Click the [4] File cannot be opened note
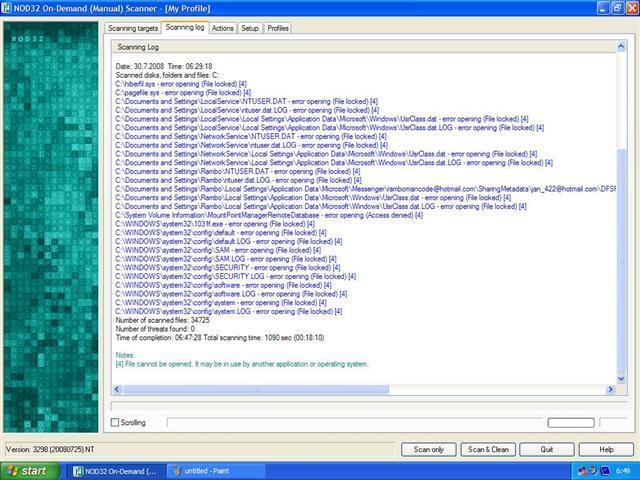Image resolution: width=640 pixels, height=480 pixels. coord(242,364)
